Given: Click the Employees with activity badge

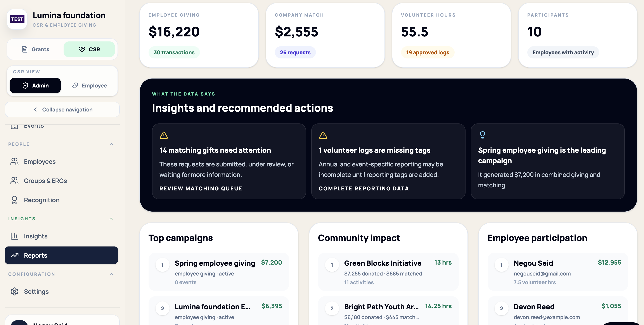Looking at the screenshot, I should tap(563, 52).
